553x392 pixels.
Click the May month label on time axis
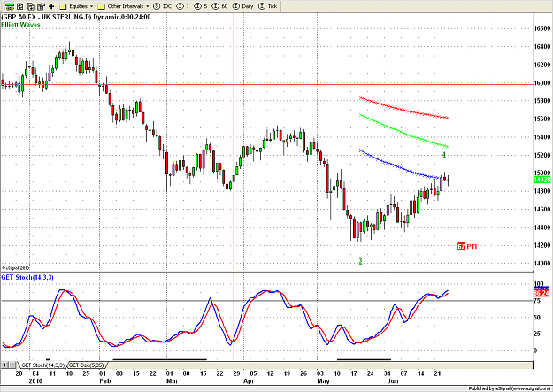(x=323, y=381)
